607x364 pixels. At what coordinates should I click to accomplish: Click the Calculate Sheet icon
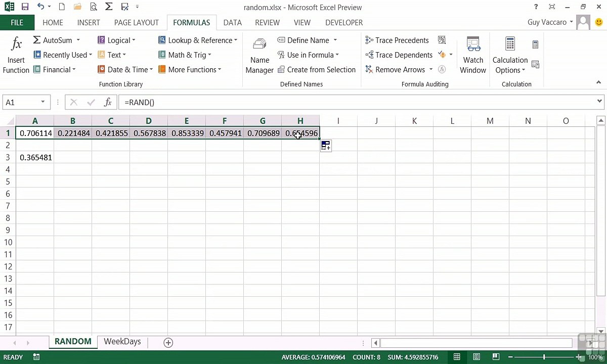[x=535, y=64]
